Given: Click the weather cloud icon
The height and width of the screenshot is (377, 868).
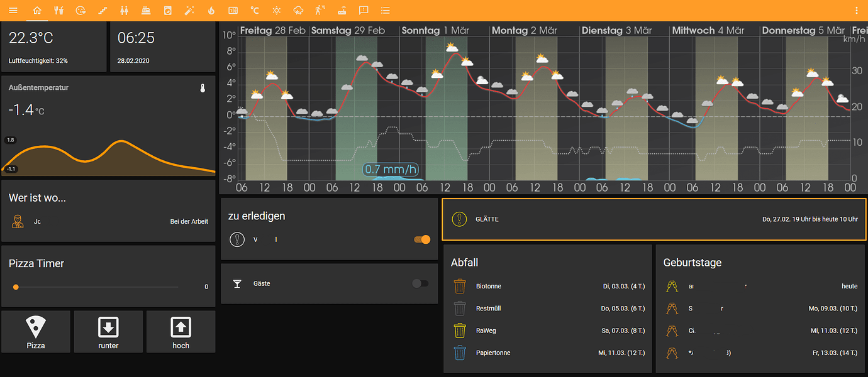Looking at the screenshot, I should [297, 10].
